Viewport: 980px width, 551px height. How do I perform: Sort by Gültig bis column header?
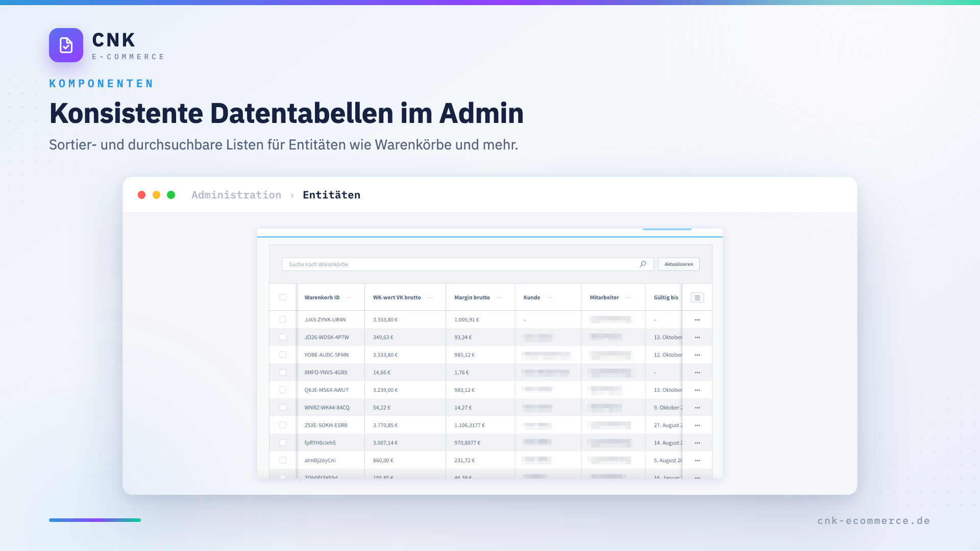666,297
